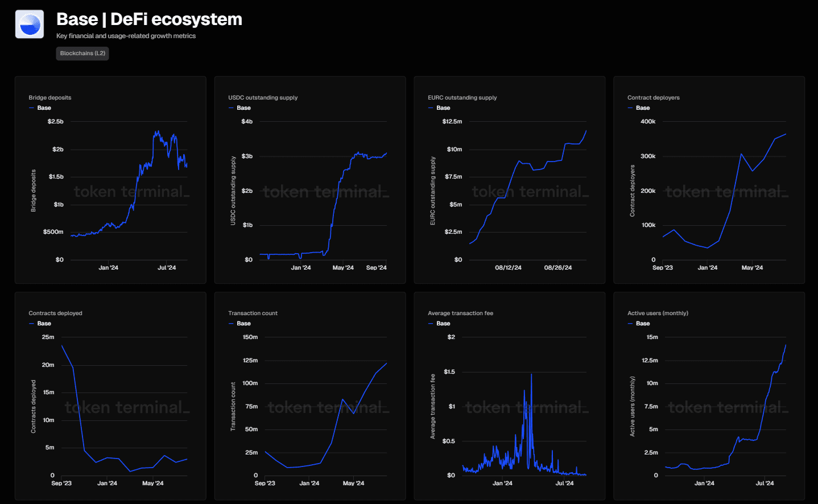Click the "150m" axis value in Transaction count
Image resolution: width=818 pixels, height=504 pixels.
point(250,337)
